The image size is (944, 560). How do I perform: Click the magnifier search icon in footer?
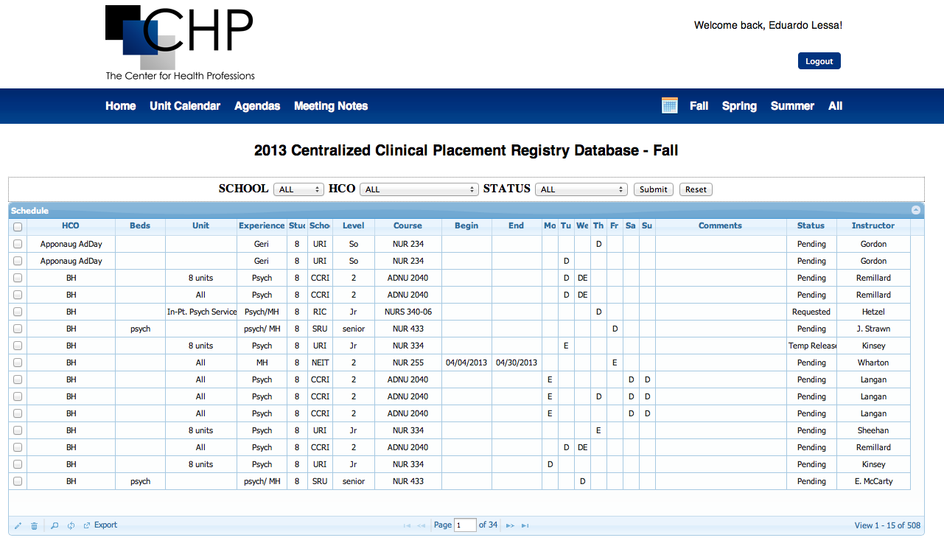point(55,525)
